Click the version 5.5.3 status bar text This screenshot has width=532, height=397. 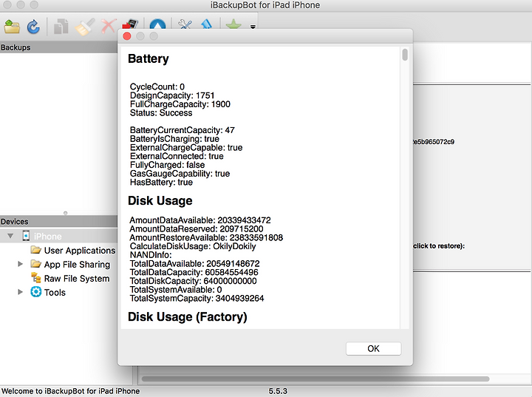click(x=278, y=391)
